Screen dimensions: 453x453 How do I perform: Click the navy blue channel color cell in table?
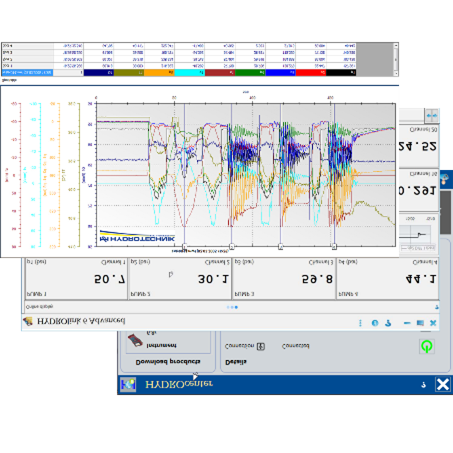coord(99,72)
